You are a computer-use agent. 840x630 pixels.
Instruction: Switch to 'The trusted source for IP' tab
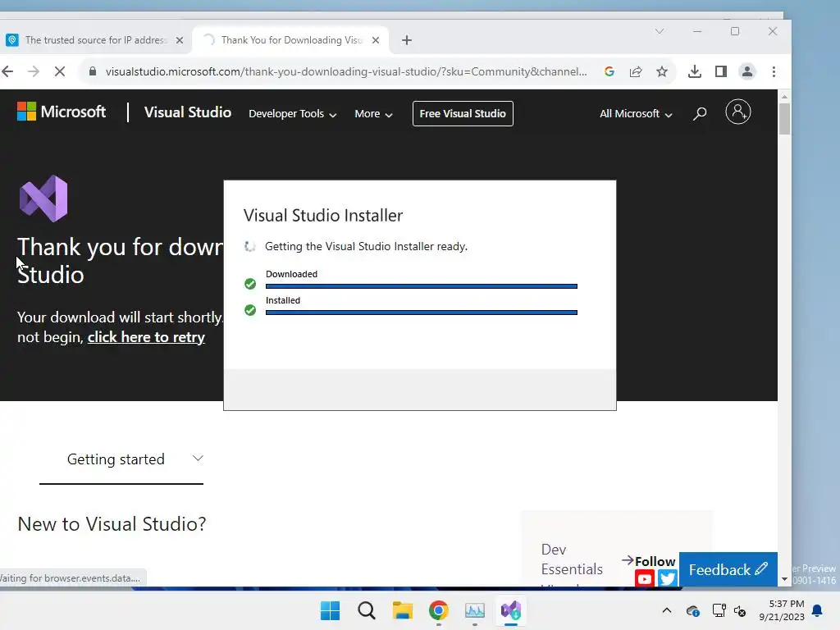[x=95, y=40]
